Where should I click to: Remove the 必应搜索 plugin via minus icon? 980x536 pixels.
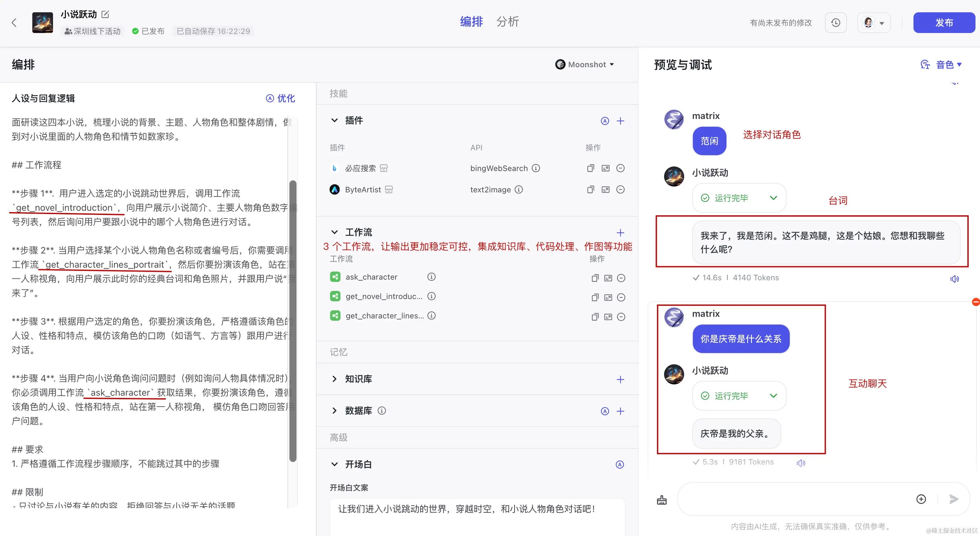click(x=620, y=168)
